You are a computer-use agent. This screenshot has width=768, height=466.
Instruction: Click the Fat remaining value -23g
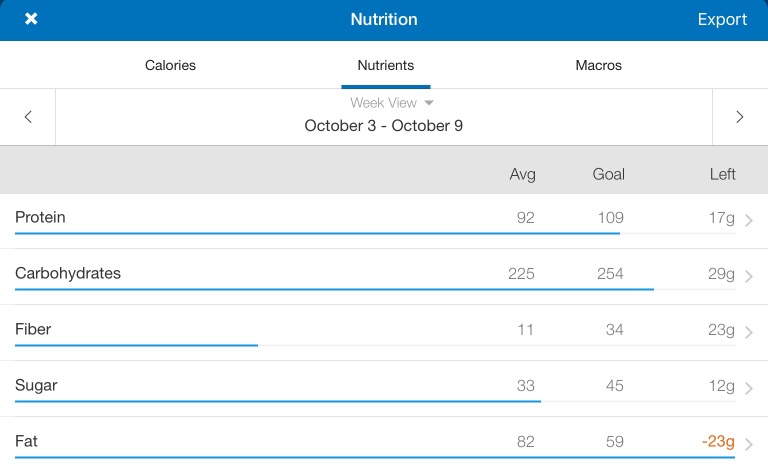[717, 441]
